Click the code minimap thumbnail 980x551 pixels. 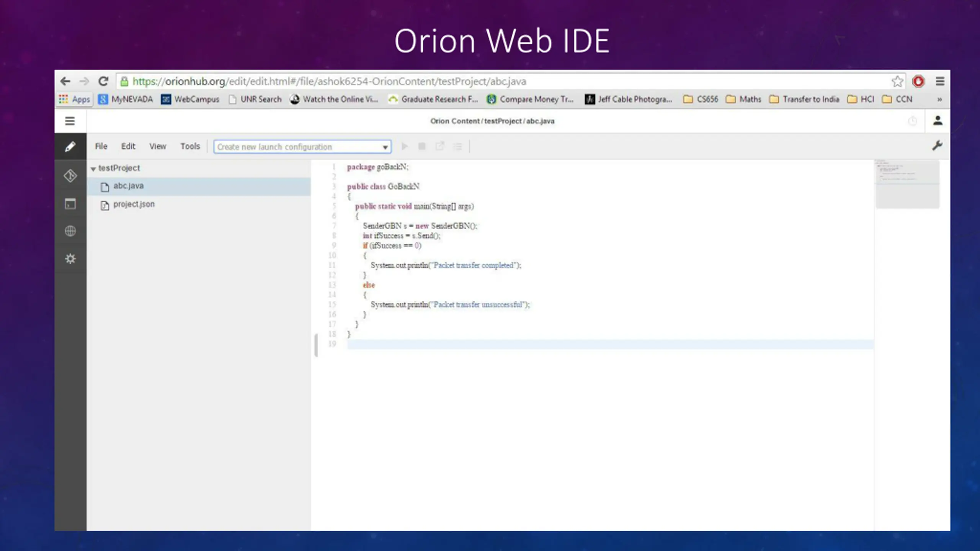(908, 184)
